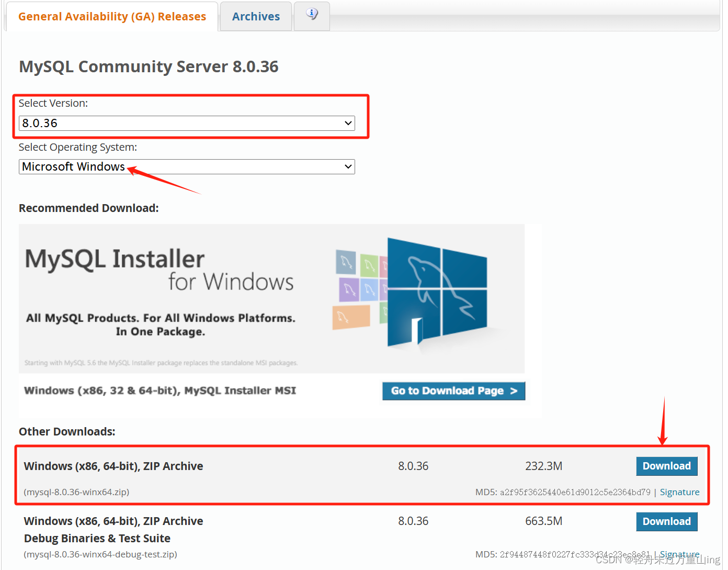Click Windows (x86, 32 & 64-bit), MySQL Installer MSI text

160,391
